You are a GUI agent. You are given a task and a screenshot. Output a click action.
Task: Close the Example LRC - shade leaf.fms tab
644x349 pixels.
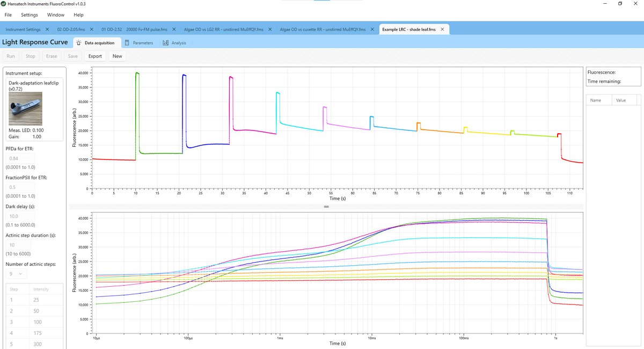coord(443,29)
